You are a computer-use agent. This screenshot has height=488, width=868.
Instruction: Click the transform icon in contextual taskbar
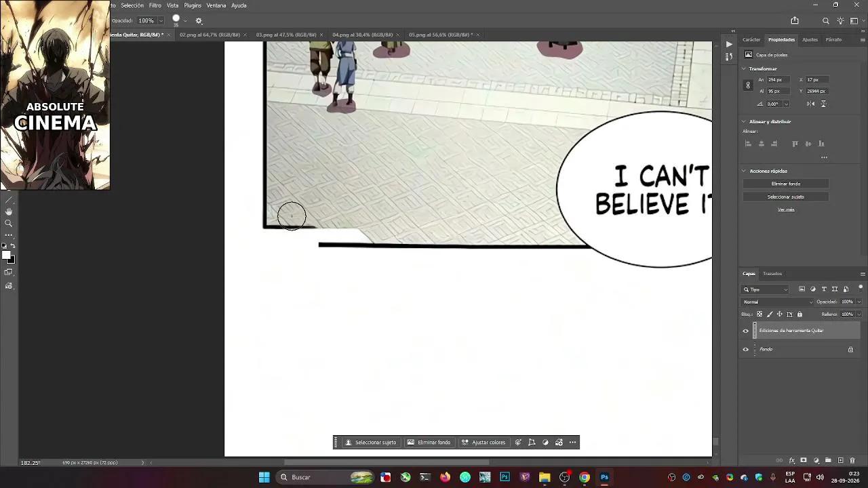click(532, 443)
